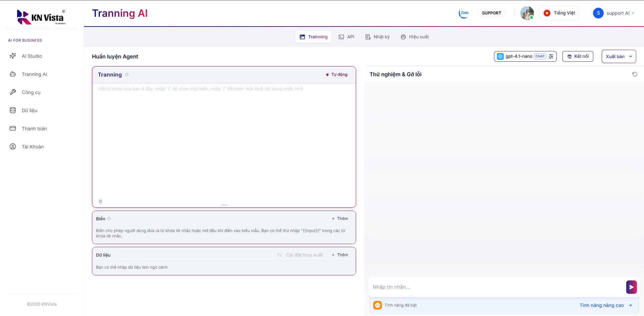Open AI Studio from the sidebar
The width and height of the screenshot is (644, 316).
click(31, 56)
